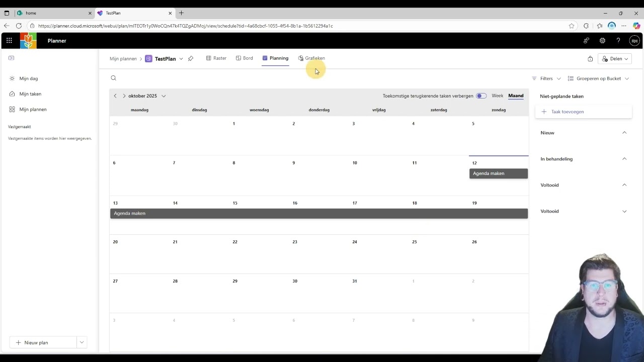Image resolution: width=644 pixels, height=362 pixels.
Task: Open the Filters dropdown
Action: [x=546, y=78]
